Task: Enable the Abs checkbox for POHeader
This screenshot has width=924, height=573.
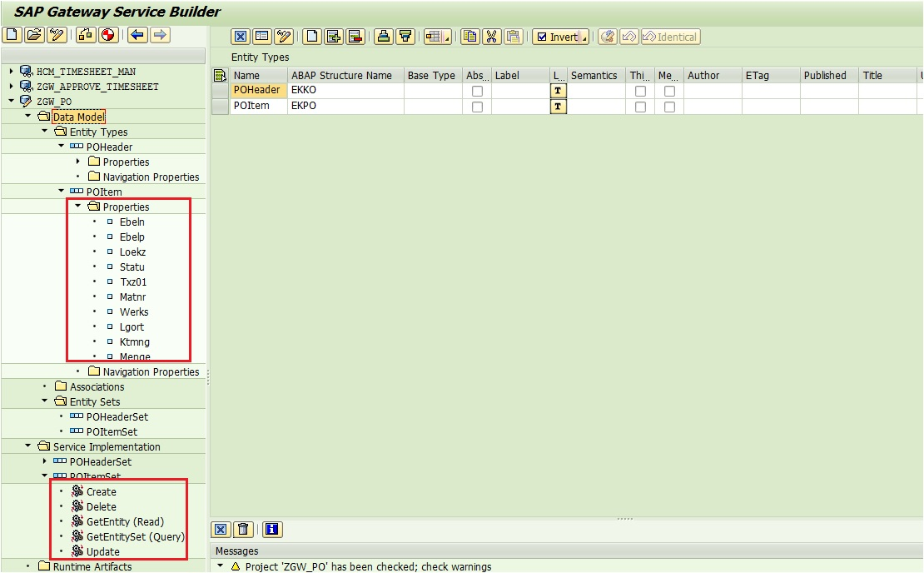Action: (x=475, y=90)
